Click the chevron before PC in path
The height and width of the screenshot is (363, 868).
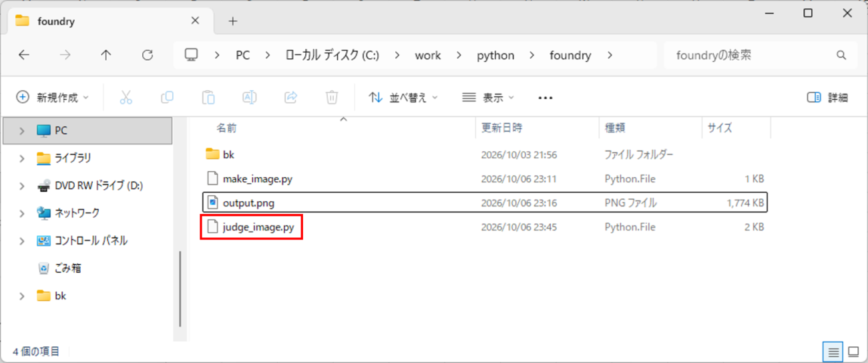(218, 55)
